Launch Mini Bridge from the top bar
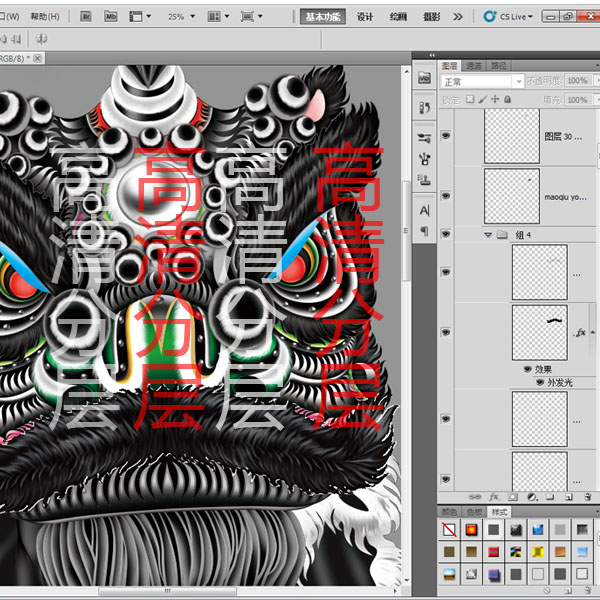Screen dimensions: 600x600 pos(111,16)
